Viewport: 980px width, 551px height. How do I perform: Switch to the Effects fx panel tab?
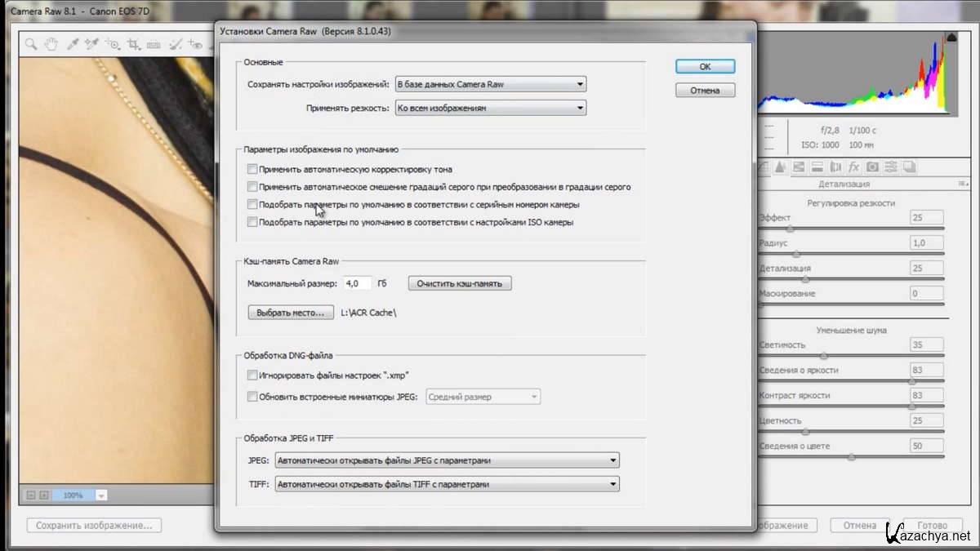tap(854, 167)
